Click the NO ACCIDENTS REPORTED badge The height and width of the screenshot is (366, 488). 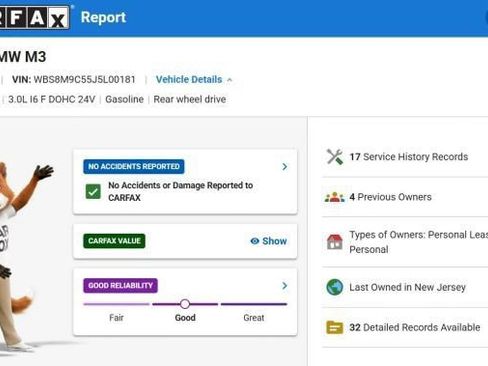(134, 166)
